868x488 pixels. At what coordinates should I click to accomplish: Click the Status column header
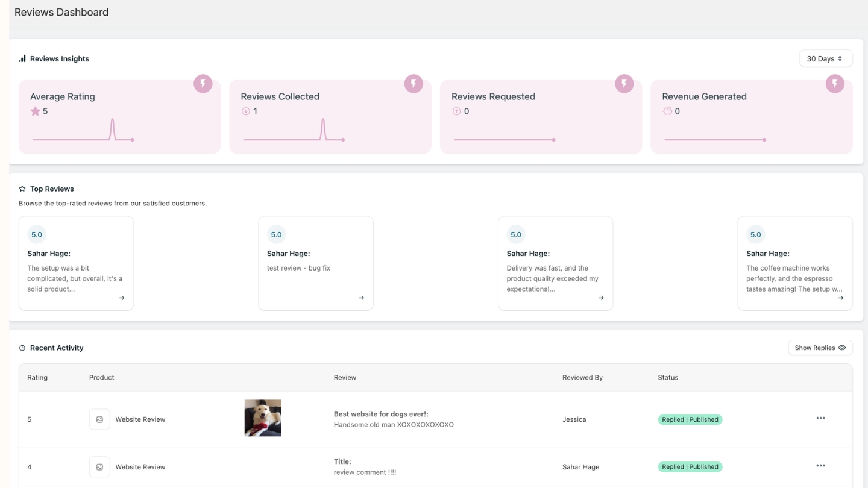pos(668,377)
